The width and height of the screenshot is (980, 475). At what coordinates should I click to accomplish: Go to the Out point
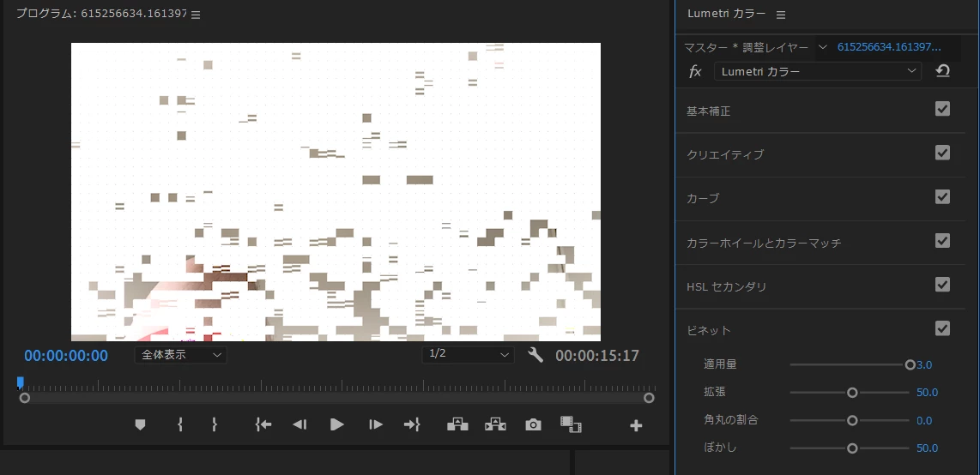coord(412,425)
